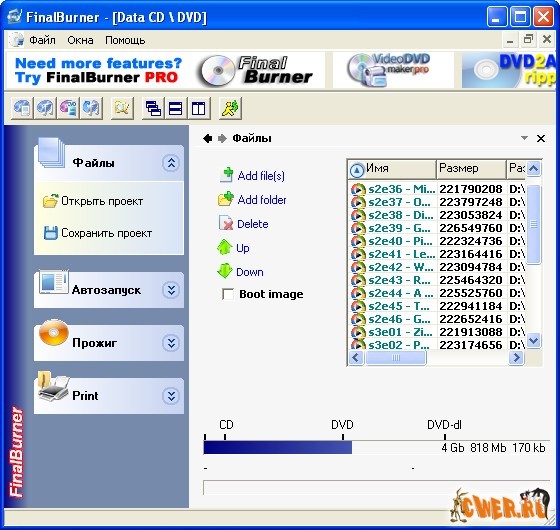Screen dimensions: 560x530
Task: Open the disc info search tool
Action: coord(122,108)
